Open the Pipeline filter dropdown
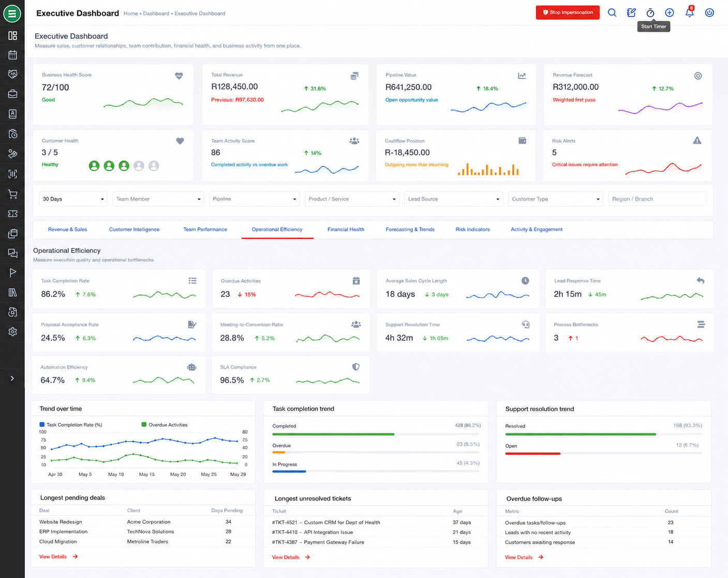The height and width of the screenshot is (578, 728). [254, 199]
